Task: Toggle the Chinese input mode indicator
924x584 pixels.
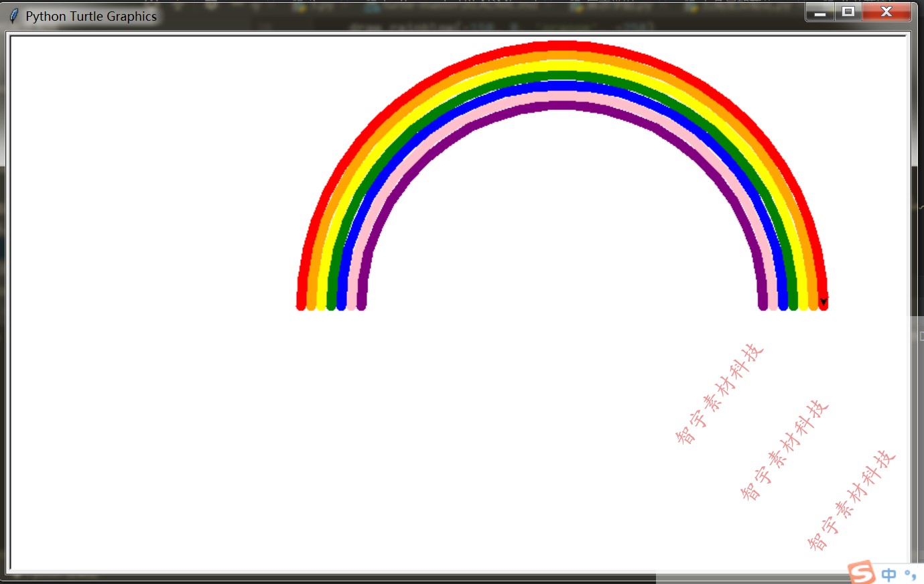Action: pos(889,575)
